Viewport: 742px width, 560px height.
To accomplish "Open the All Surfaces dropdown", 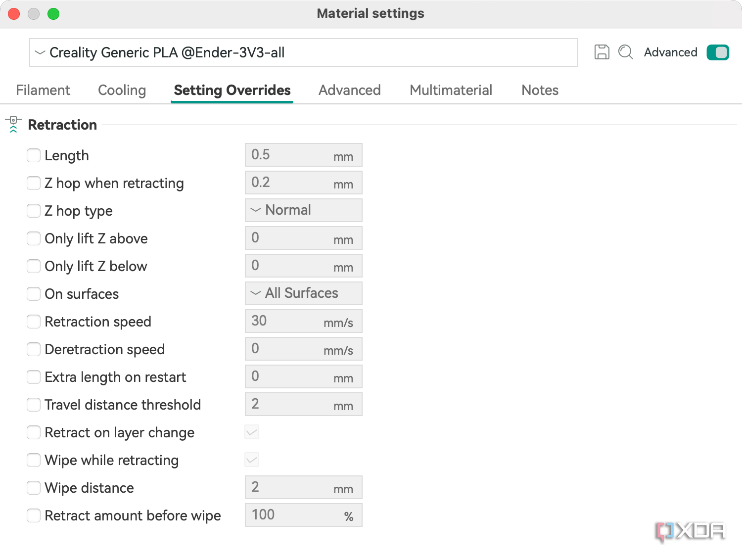I will tap(304, 293).
